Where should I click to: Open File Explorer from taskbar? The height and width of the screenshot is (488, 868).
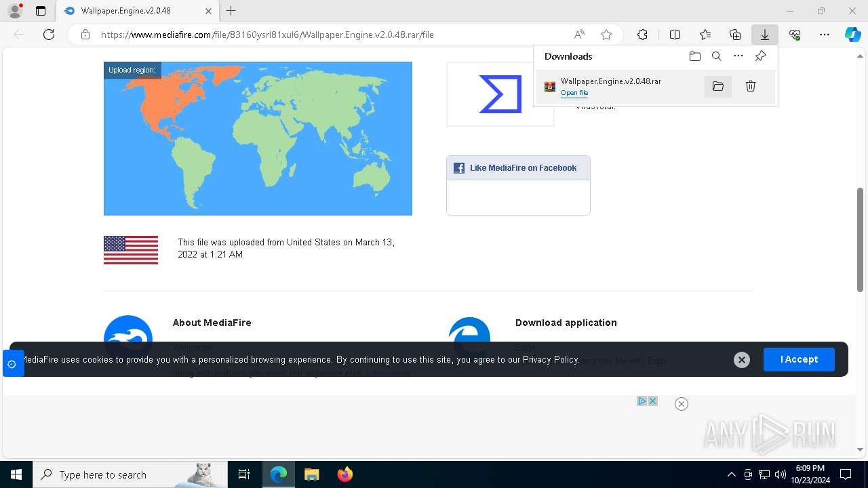click(311, 474)
